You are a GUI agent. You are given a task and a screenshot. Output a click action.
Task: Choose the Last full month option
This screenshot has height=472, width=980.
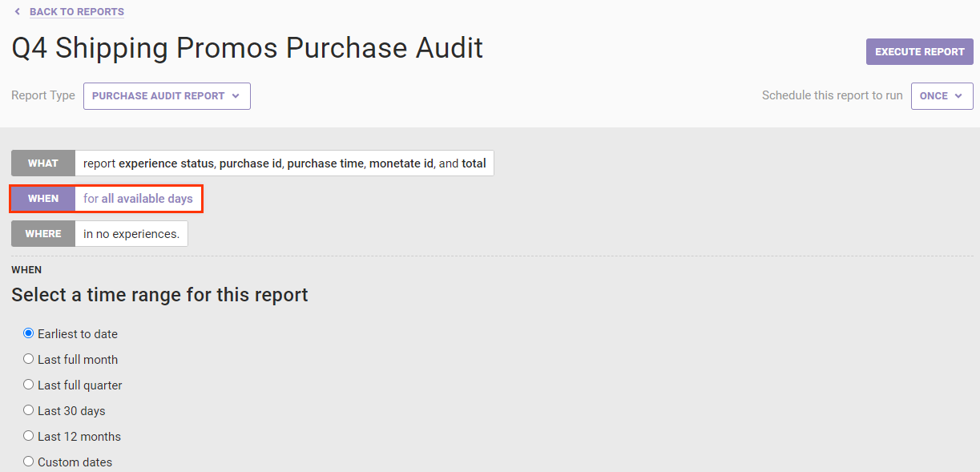coord(29,359)
